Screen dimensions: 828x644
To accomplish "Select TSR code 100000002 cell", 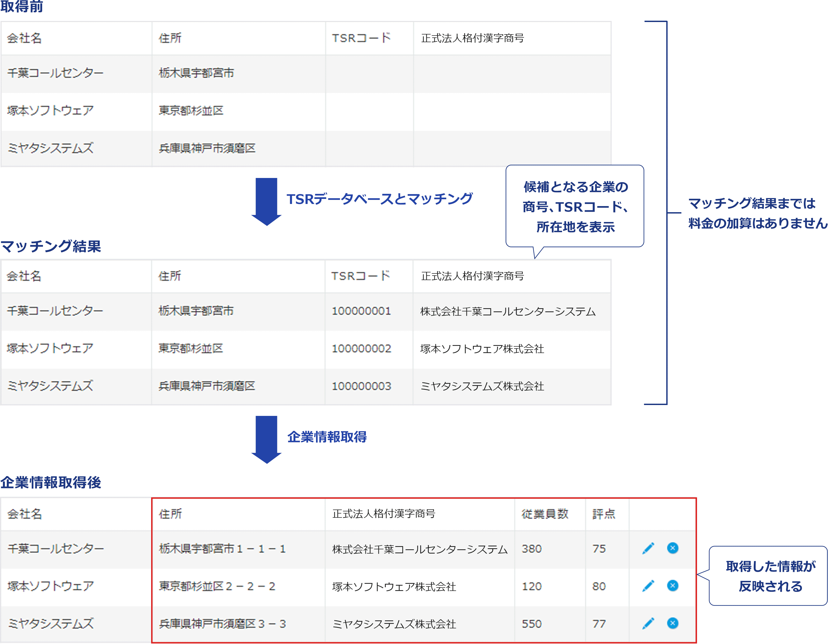I will (x=361, y=349).
